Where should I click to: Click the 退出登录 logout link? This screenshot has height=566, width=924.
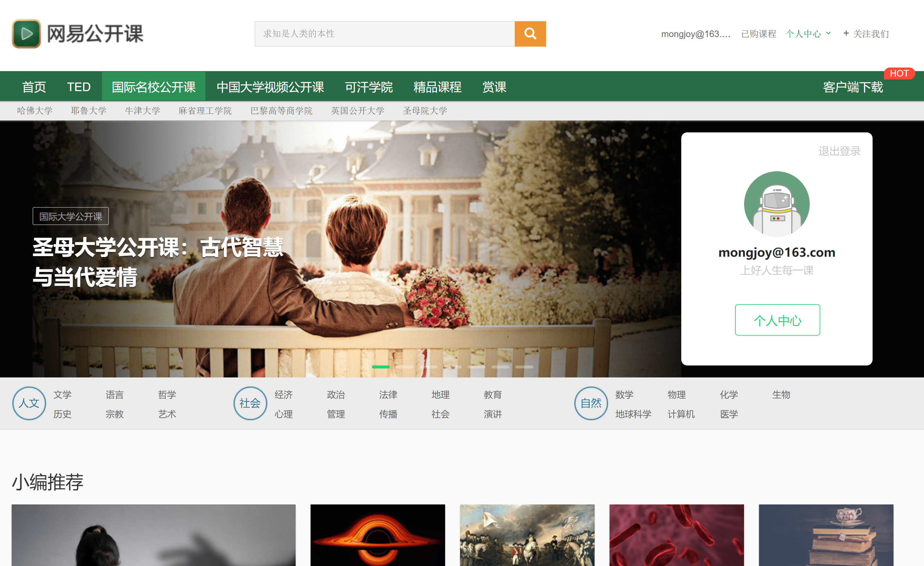pyautogui.click(x=839, y=151)
